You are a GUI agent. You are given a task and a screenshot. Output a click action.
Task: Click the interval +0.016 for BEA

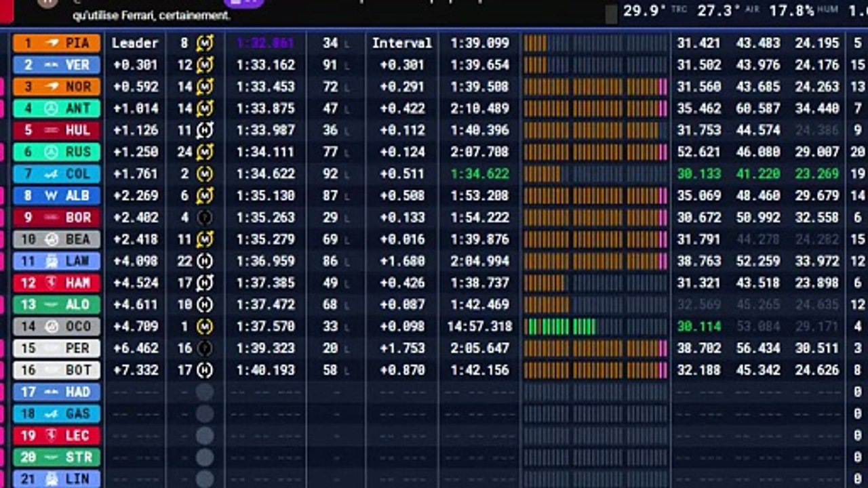(402, 239)
